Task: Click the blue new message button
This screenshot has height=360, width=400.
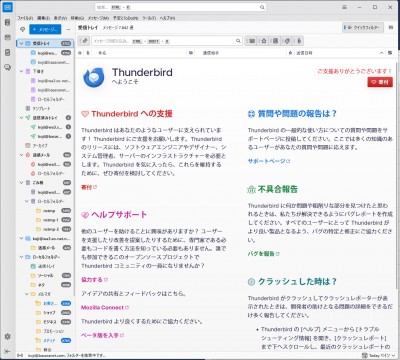Action: (45, 29)
